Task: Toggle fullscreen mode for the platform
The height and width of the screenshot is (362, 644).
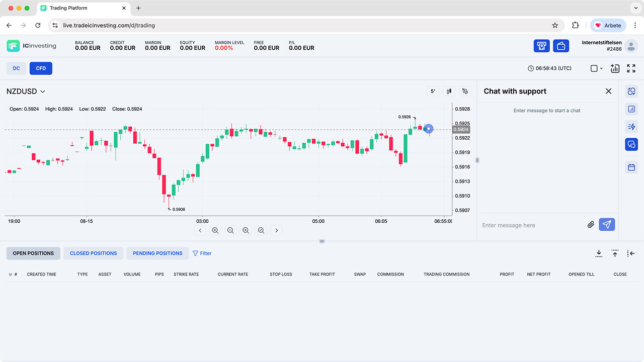Action: [x=631, y=68]
